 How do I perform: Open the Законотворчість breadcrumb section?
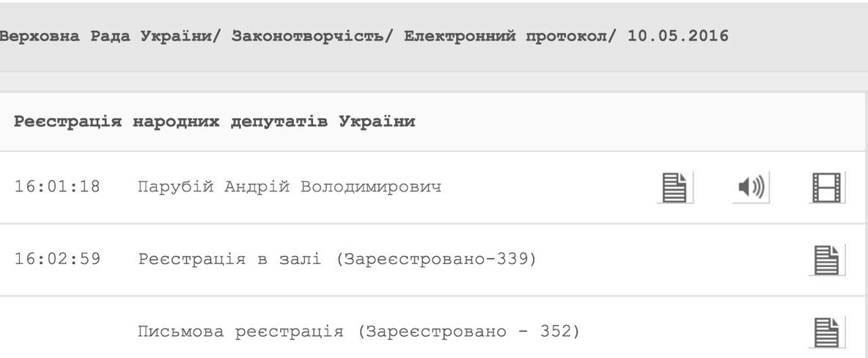tap(306, 36)
